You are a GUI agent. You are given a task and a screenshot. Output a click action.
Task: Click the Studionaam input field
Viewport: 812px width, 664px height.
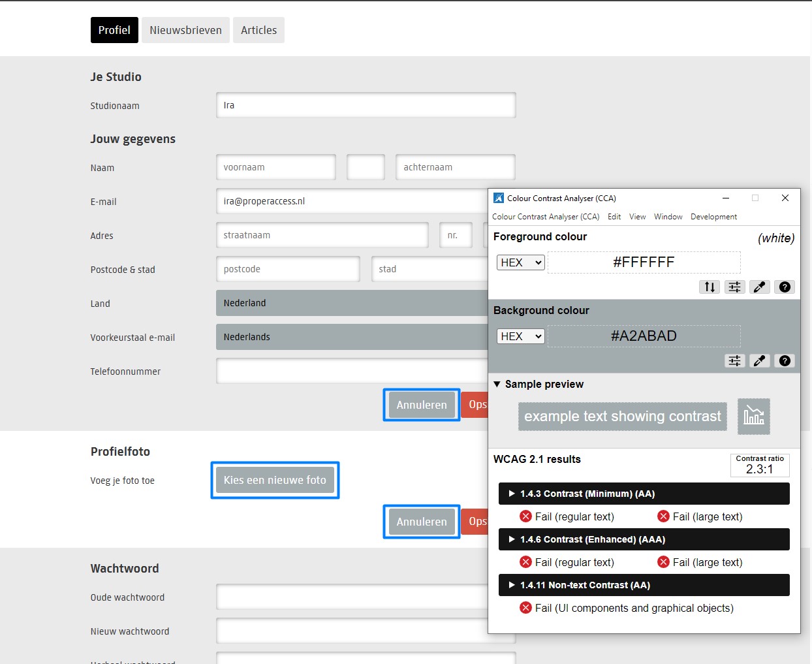click(366, 105)
